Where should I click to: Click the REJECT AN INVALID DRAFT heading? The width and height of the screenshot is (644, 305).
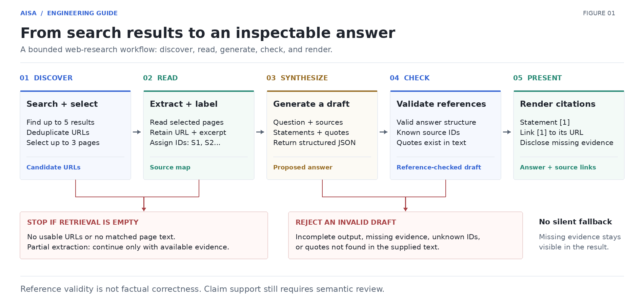point(346,222)
